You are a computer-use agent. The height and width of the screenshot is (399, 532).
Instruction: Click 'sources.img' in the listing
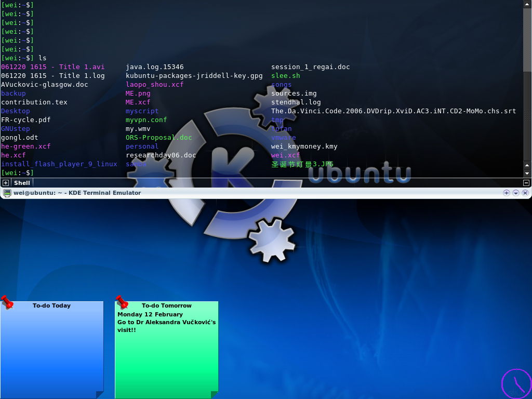(x=294, y=94)
